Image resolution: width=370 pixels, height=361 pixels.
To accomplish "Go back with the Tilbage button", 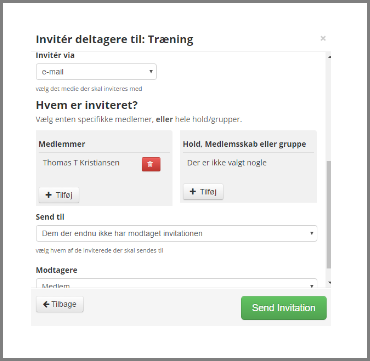I will [60, 304].
